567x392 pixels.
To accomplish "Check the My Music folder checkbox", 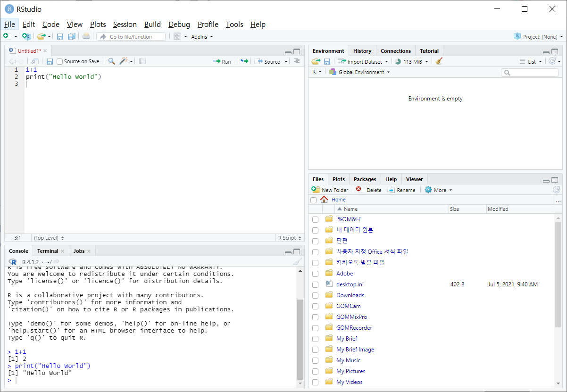I will click(x=315, y=360).
